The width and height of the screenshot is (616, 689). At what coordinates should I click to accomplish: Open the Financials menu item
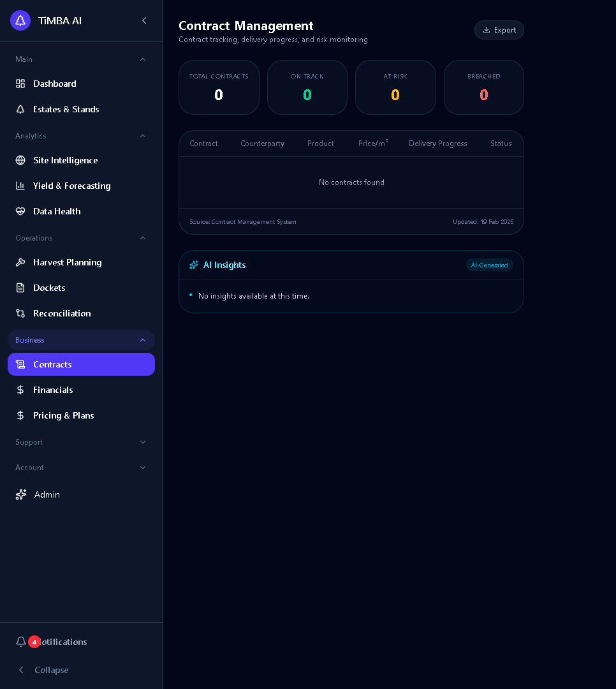53,390
